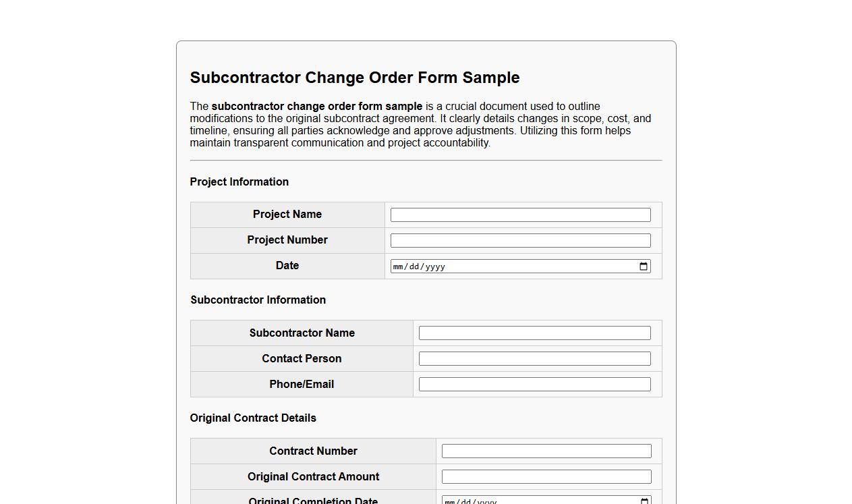Select the Original Completion Date day segment
Image resolution: width=852 pixels, height=504 pixels.
pyautogui.click(x=464, y=501)
